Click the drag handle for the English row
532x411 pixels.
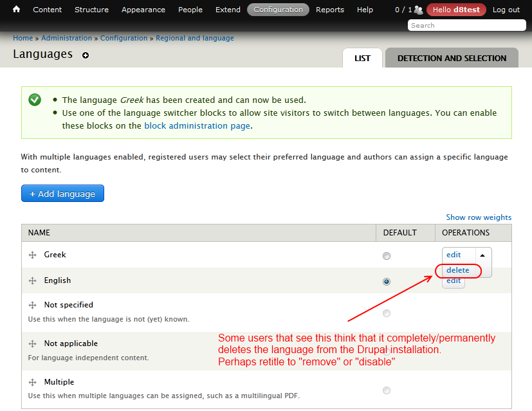(32, 280)
